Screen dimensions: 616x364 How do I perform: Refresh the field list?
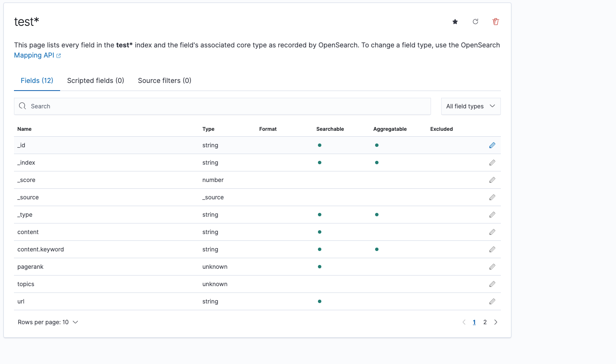(475, 22)
